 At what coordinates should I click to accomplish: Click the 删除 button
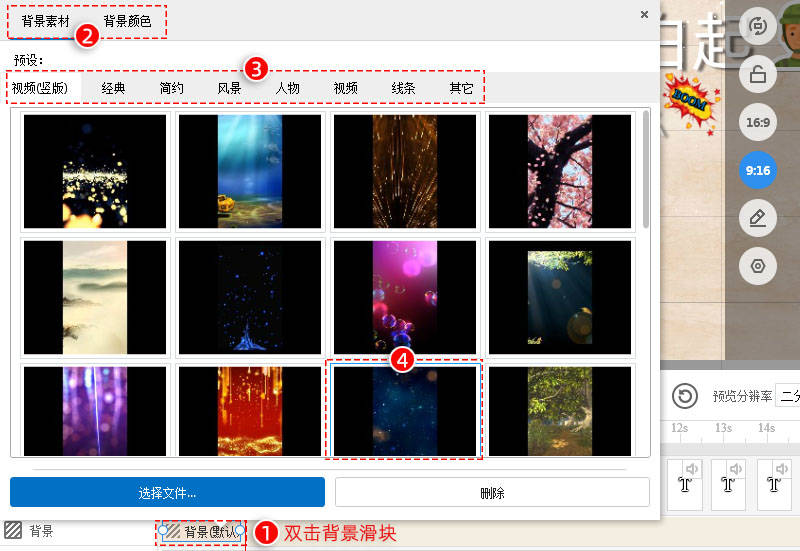492,492
